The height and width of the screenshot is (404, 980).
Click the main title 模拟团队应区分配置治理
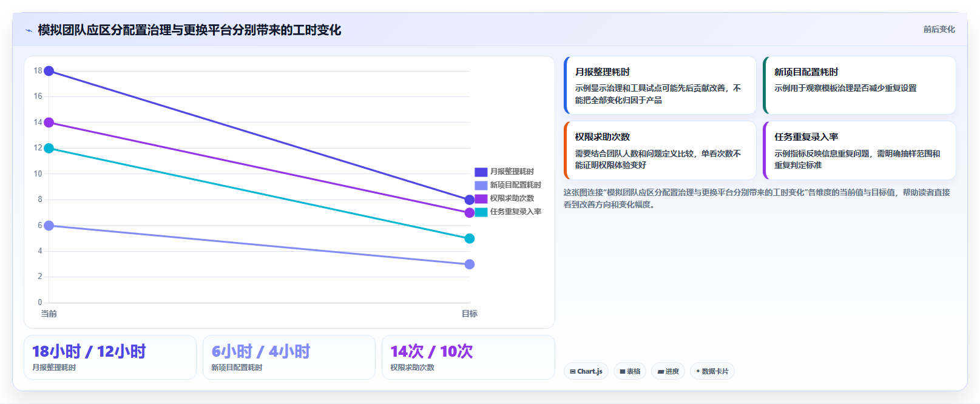tap(189, 30)
